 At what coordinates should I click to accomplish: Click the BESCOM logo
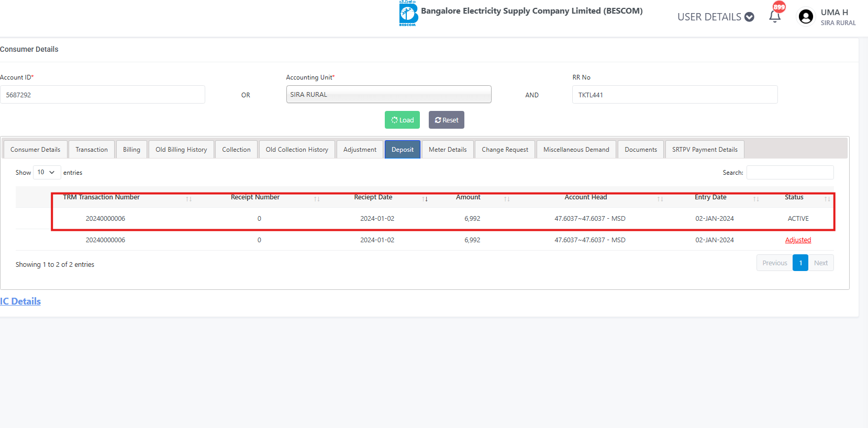tap(408, 14)
